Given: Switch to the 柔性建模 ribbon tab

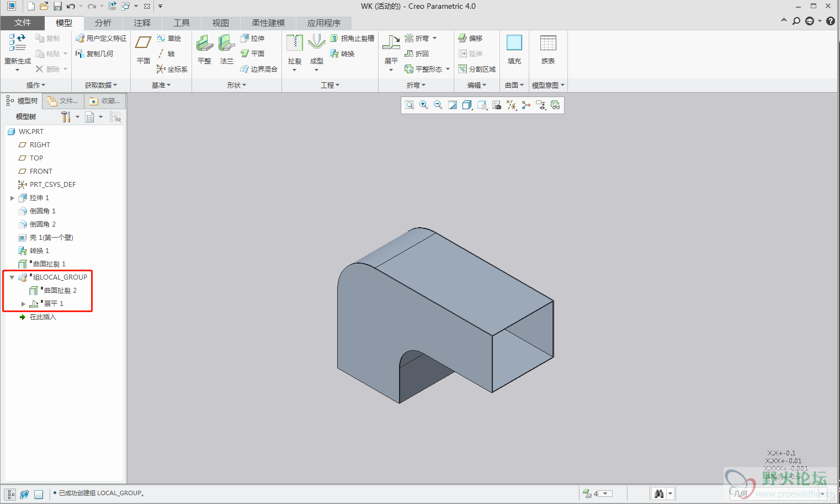Looking at the screenshot, I should click(x=268, y=23).
